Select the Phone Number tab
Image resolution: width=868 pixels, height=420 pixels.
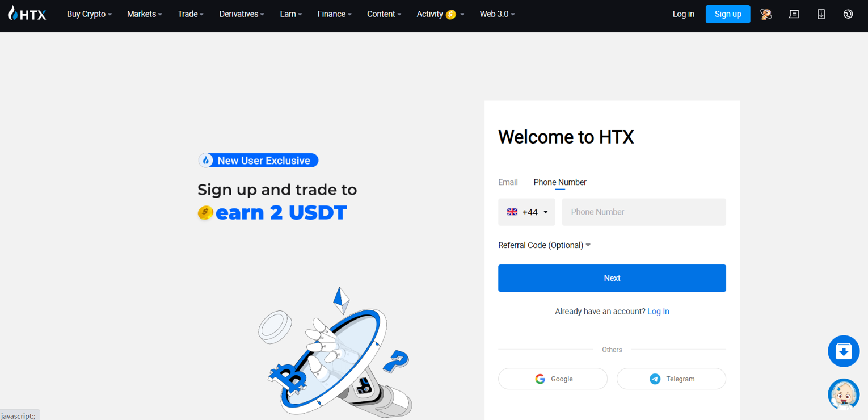click(560, 182)
